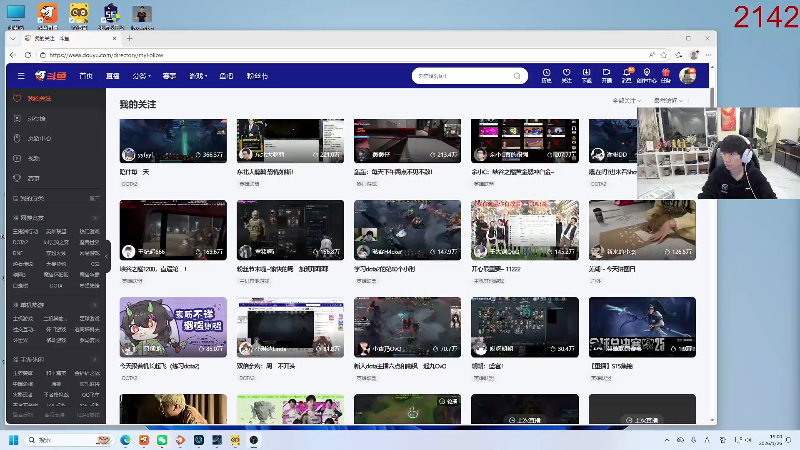Open the notification bell icon with badge

[627, 76]
